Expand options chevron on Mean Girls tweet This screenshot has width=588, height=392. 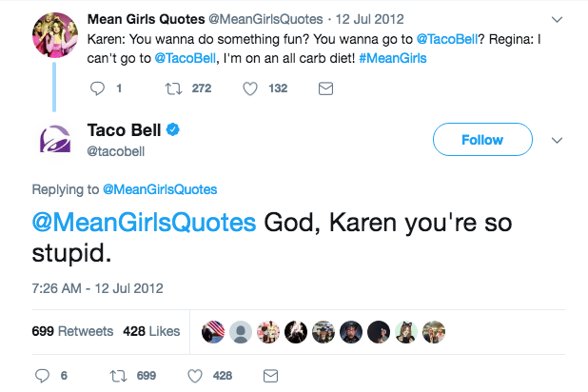(x=559, y=18)
